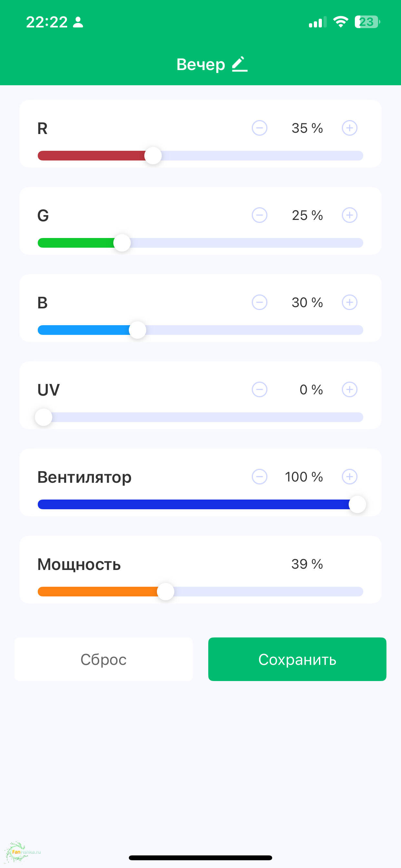401x868 pixels.
Task: Click the green G slider handle
Action: pos(122,243)
